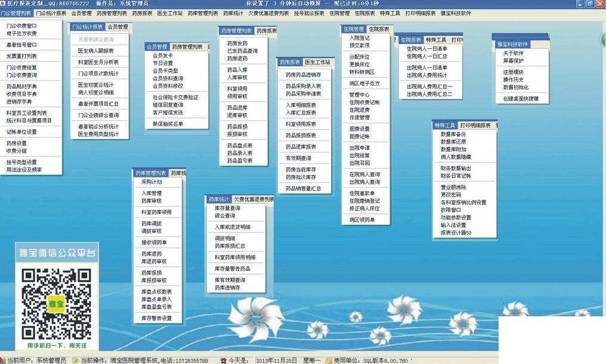Image resolution: width=606 pixels, height=364 pixels.
Task: Click the date field 2013年11月25日
Action: pyautogui.click(x=277, y=360)
